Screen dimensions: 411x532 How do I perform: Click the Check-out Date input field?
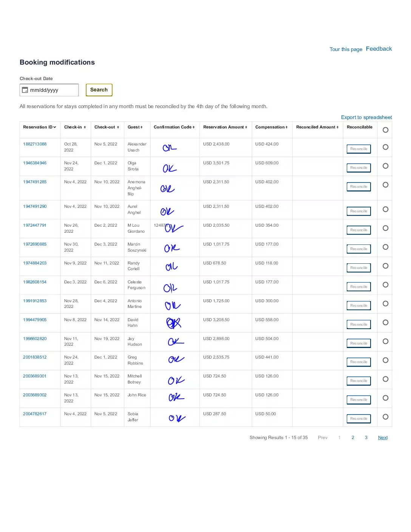click(53, 90)
